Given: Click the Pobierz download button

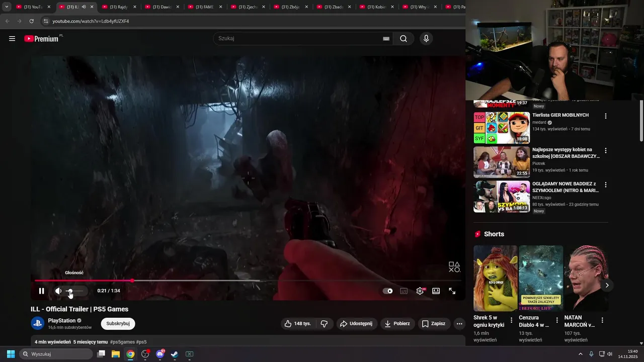Looking at the screenshot, I should click(397, 324).
